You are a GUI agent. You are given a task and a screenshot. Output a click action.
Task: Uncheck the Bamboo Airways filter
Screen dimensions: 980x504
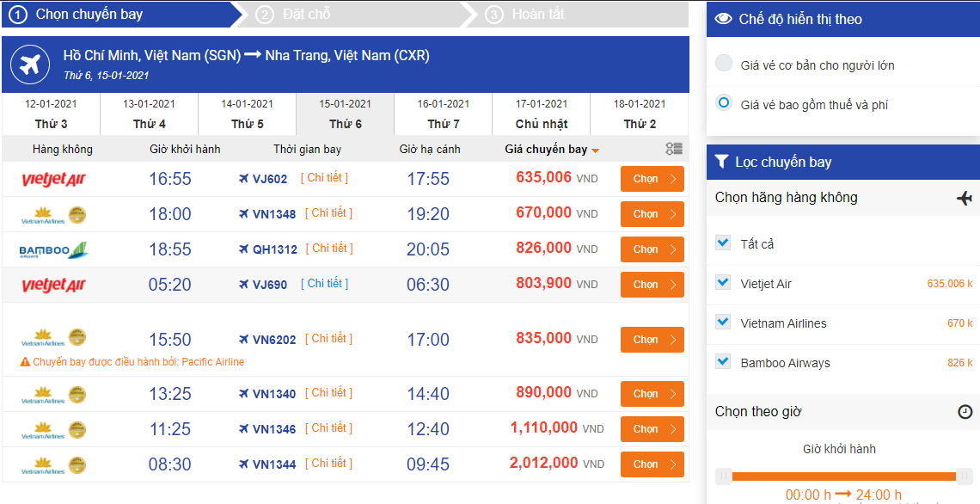coord(723,361)
